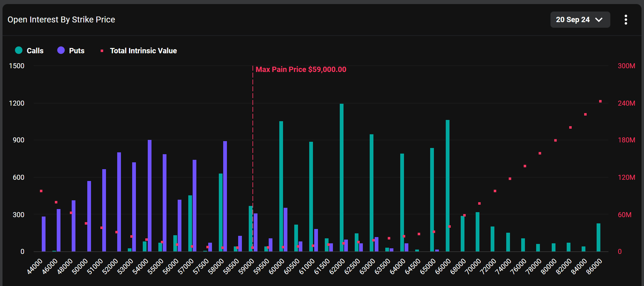
Task: Toggle the Calls series in the legend
Action: pos(29,50)
